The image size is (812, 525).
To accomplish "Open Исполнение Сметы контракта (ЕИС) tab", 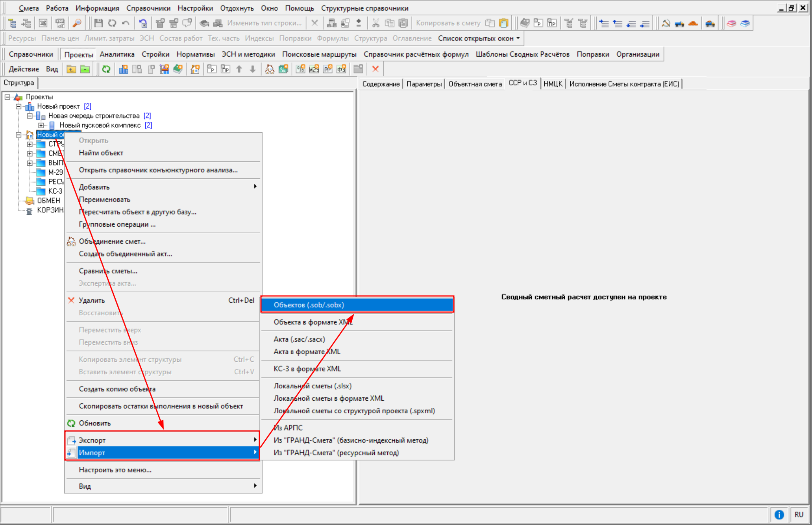I will [x=624, y=84].
